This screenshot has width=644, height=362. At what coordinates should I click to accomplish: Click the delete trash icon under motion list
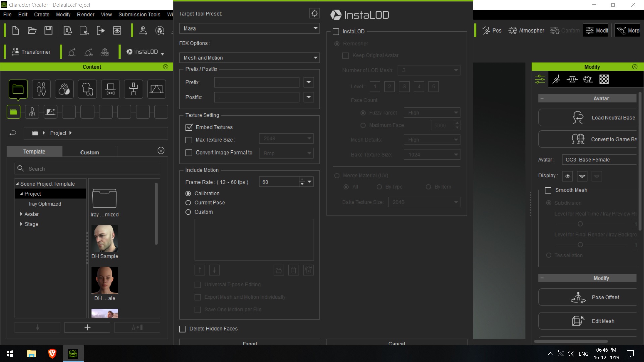click(293, 270)
